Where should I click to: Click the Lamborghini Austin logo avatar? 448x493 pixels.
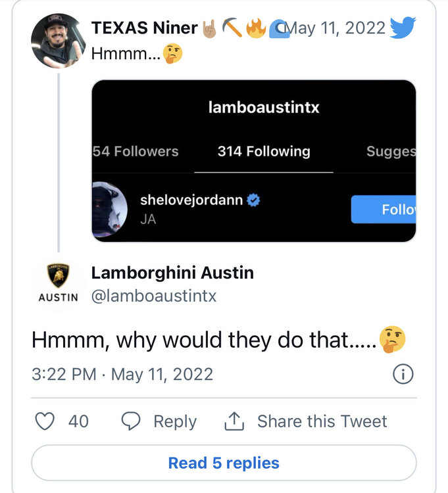pos(58,283)
